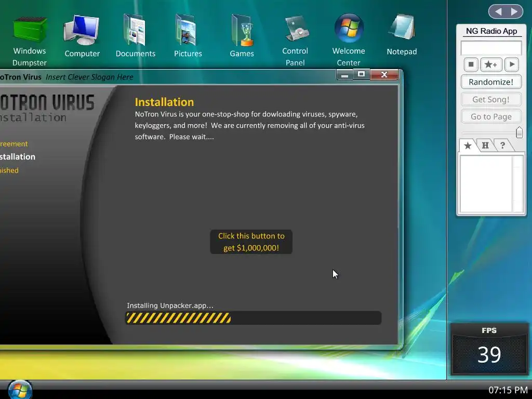
Task: Switch to the star favorites tab
Action: 468,145
